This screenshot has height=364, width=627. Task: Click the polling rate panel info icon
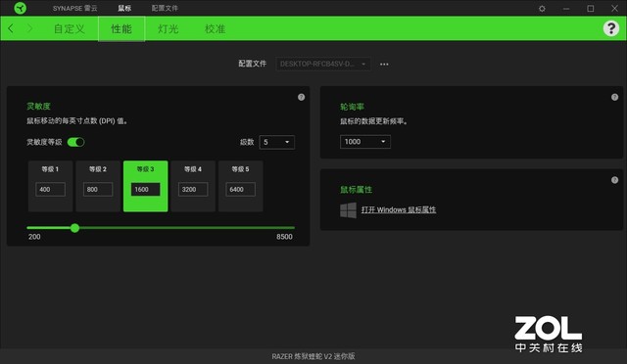click(x=614, y=97)
